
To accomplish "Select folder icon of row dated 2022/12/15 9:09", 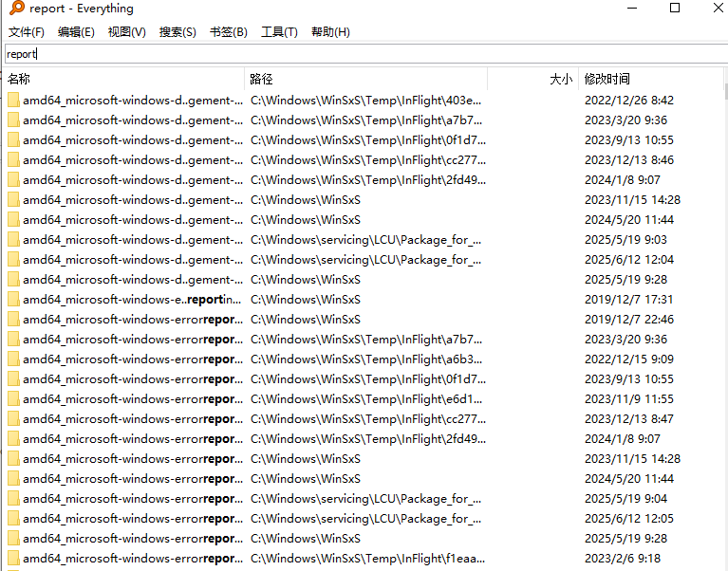I will [13, 359].
